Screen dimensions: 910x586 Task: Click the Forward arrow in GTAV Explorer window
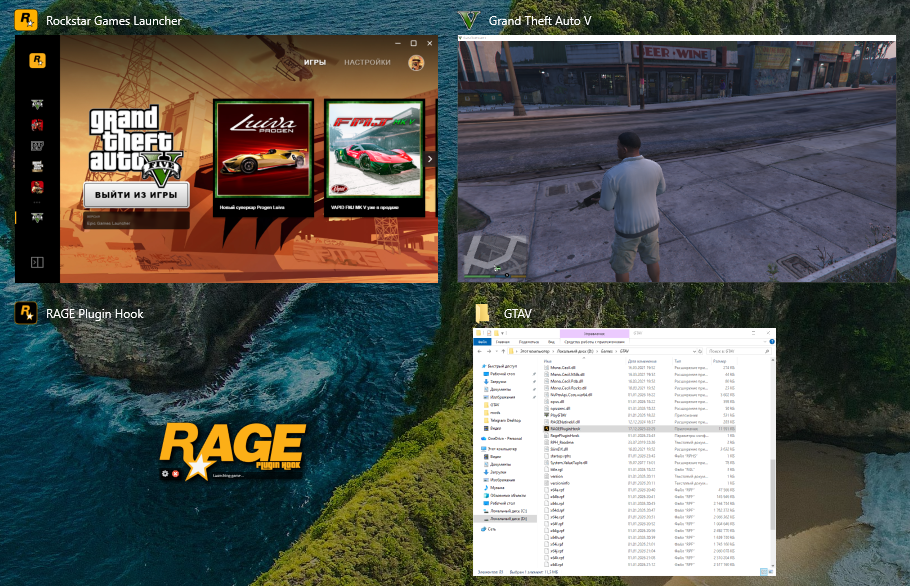click(489, 351)
